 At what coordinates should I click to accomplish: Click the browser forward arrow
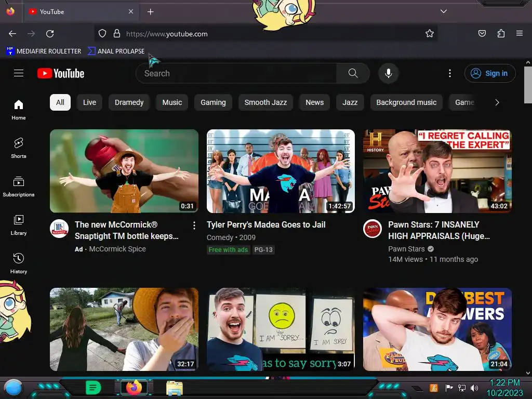(31, 34)
